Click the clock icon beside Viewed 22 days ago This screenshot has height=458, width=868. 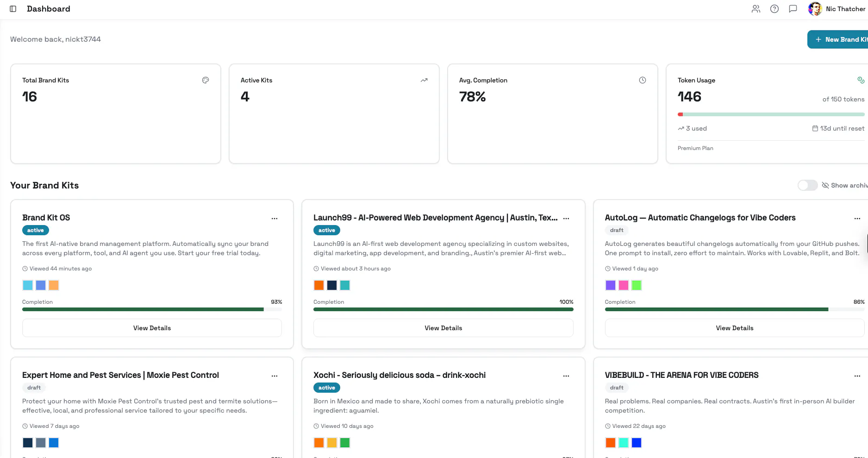coord(608,426)
